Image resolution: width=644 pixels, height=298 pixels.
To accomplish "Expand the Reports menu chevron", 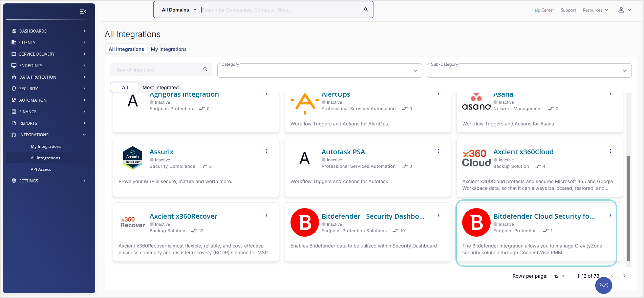I will pyautogui.click(x=84, y=123).
